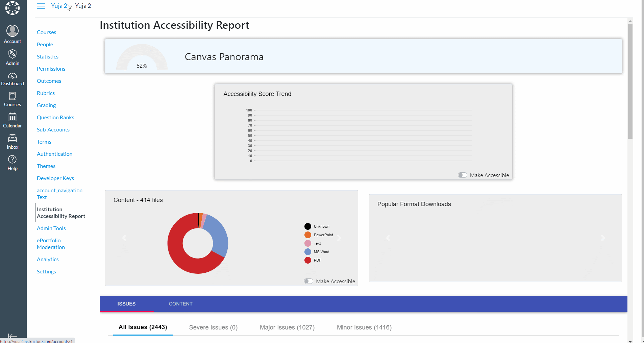
Task: Click the PDF legend red swatch
Action: [308, 260]
